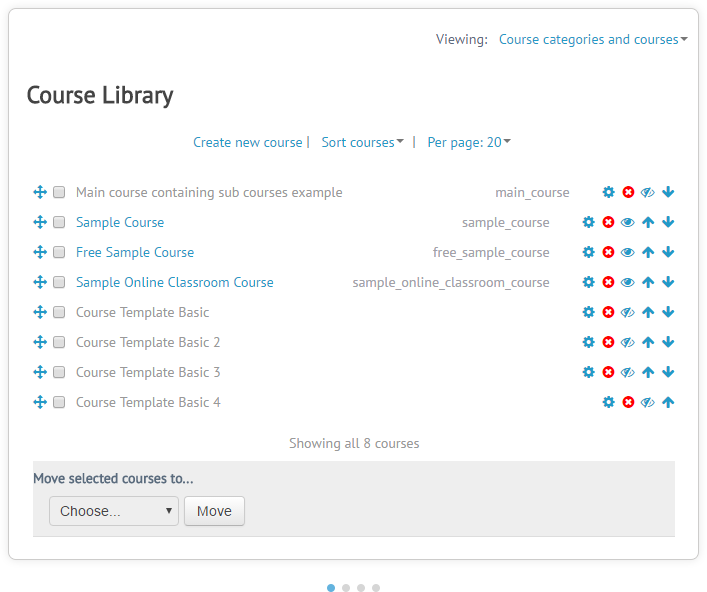Viewport: 707px width, 592px height.
Task: Check the Course Template Basic 2 checkbox
Action: pos(59,342)
